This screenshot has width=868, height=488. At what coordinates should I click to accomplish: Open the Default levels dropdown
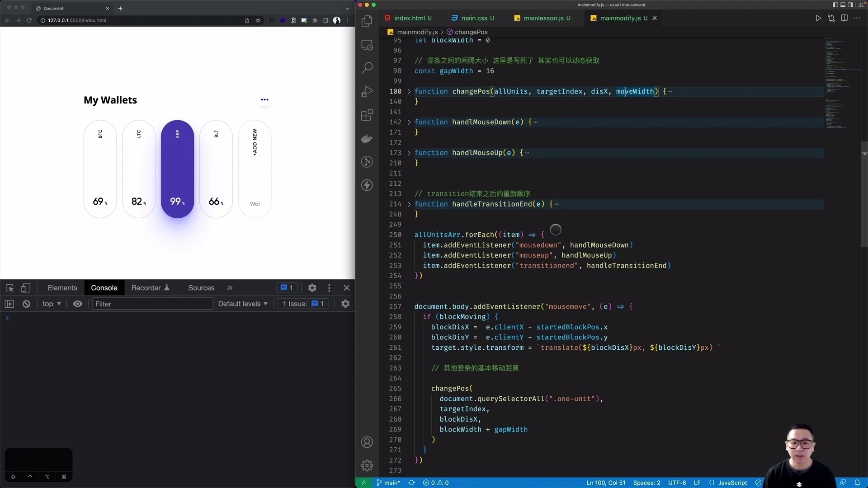(243, 304)
